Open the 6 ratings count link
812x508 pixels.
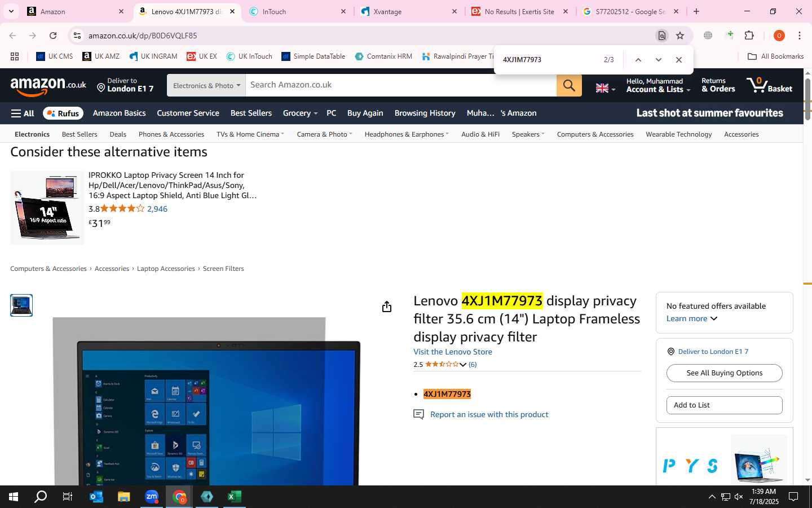click(473, 365)
